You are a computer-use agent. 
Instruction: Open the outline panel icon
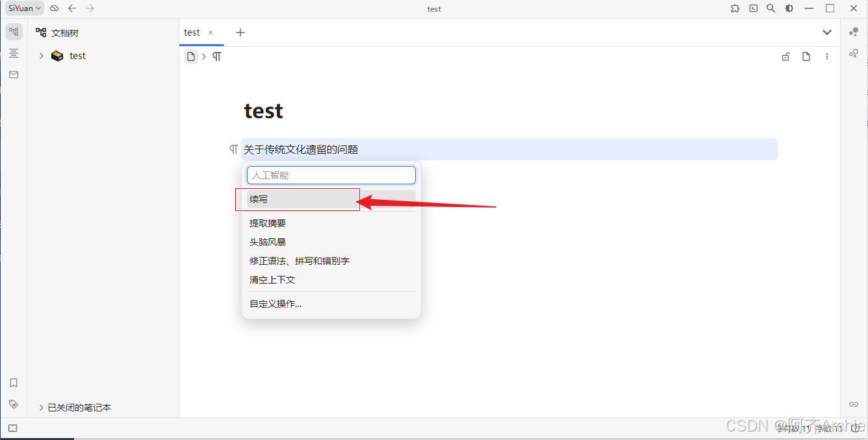tap(14, 53)
